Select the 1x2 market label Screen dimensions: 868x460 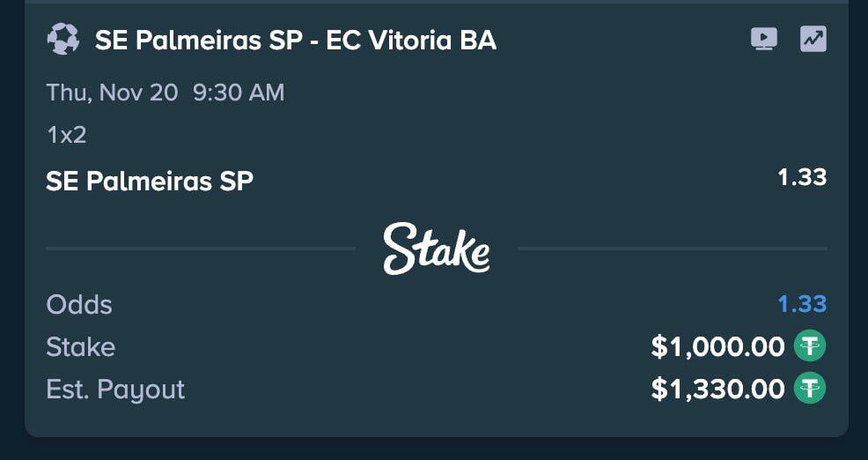click(66, 135)
